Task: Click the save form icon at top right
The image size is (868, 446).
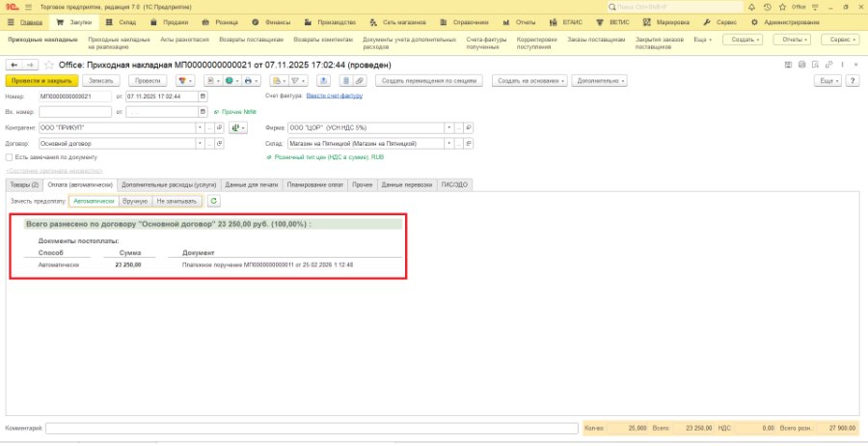Action: tap(788, 65)
